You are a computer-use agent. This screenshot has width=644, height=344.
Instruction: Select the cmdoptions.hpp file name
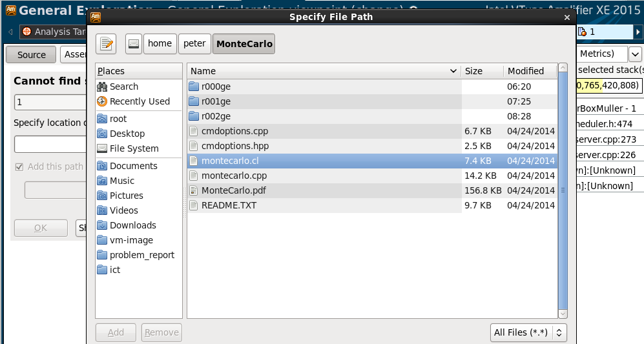[x=235, y=146]
